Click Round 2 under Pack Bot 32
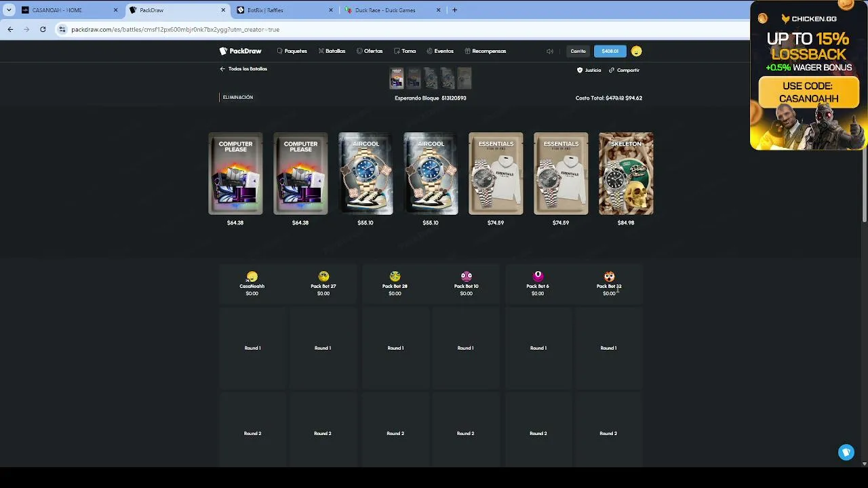 (608, 434)
